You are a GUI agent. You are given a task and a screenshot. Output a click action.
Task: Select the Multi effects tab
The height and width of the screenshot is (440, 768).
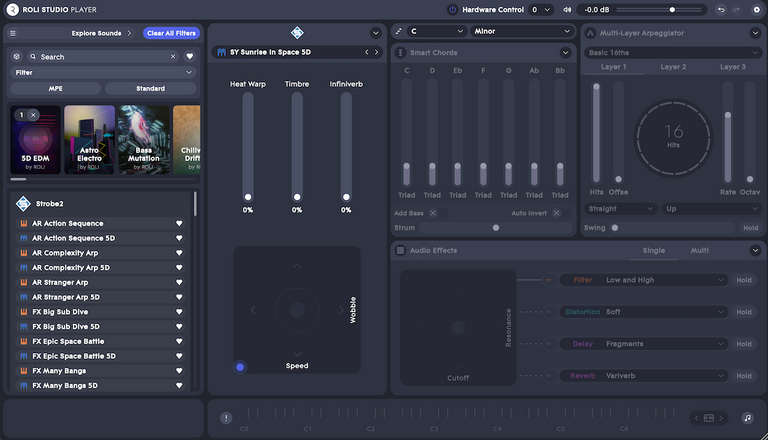(699, 250)
